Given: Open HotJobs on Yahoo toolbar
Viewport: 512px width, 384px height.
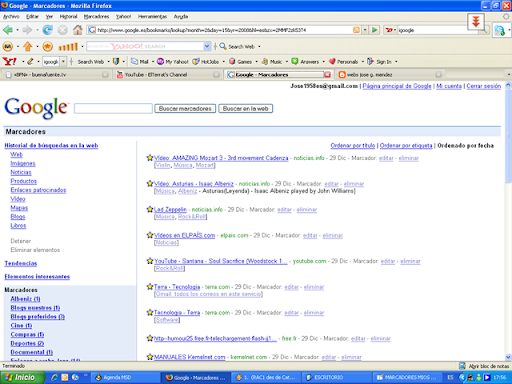Looking at the screenshot, I should point(206,62).
